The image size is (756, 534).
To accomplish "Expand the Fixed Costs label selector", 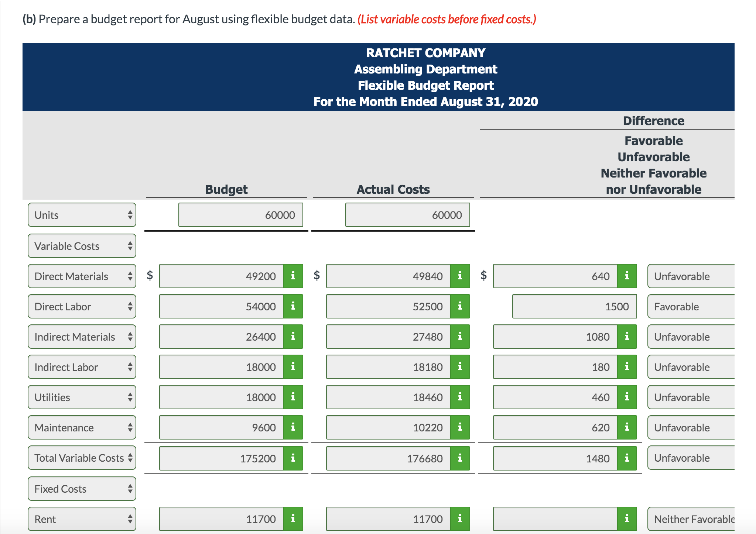I will click(82, 489).
